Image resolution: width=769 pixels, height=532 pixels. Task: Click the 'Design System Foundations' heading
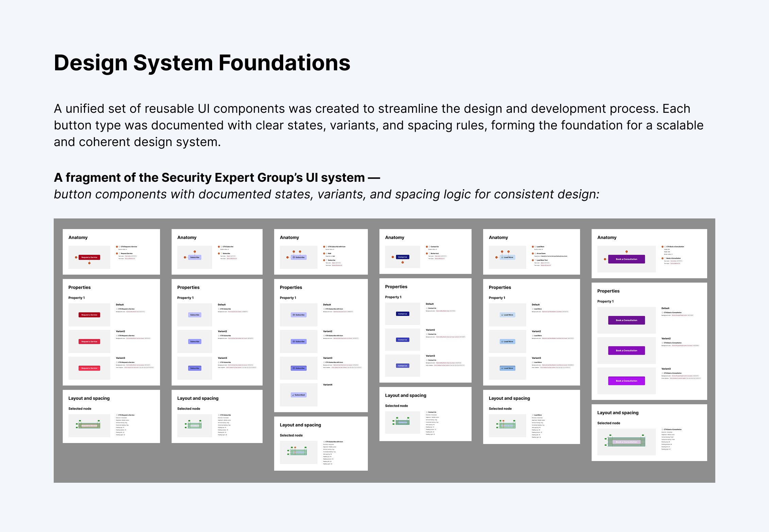[x=202, y=63]
